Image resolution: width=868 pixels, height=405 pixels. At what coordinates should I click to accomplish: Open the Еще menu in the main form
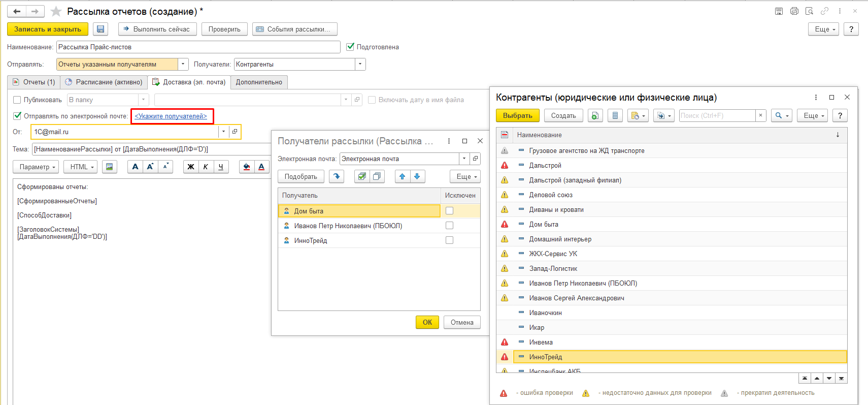click(x=823, y=29)
